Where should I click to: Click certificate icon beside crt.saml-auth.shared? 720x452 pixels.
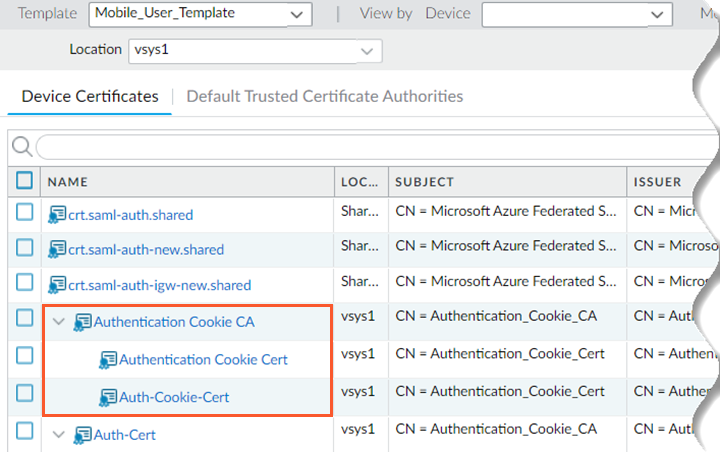click(x=57, y=214)
